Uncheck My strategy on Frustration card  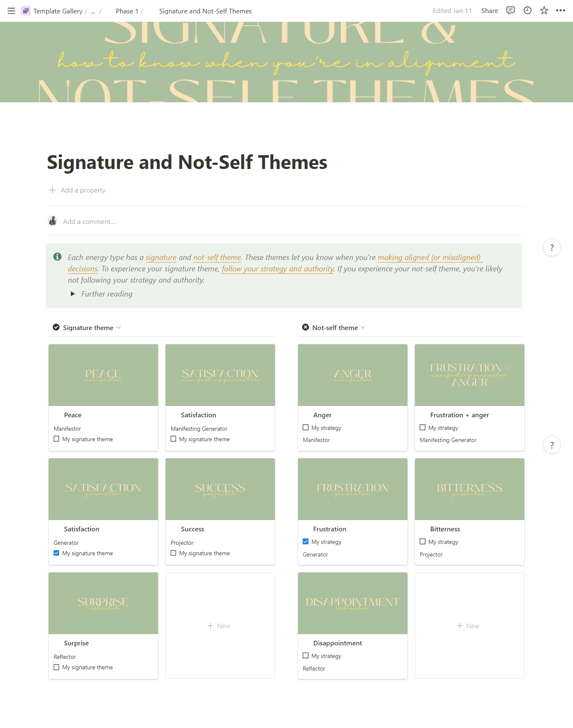[306, 542]
